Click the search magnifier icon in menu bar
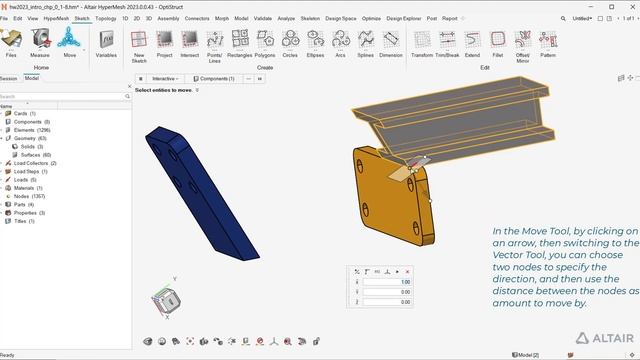 563,18
